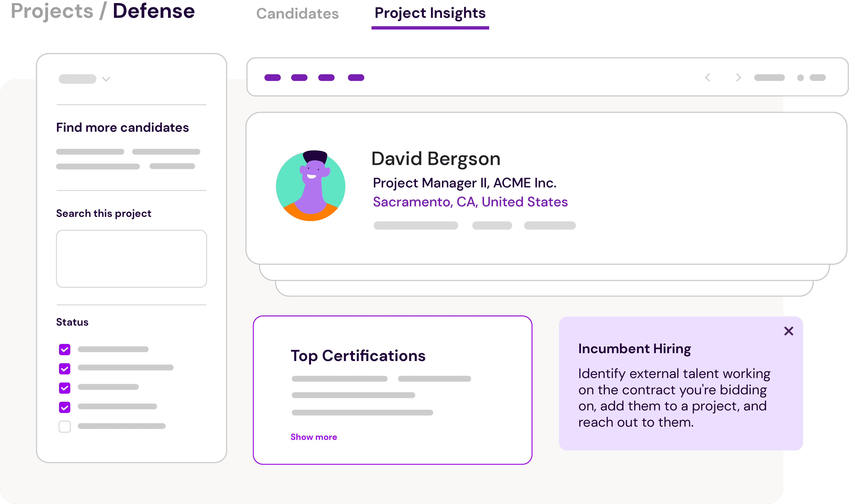Click David Bergson's avatar picture
Viewport: 849px width, 504px height.
(310, 186)
